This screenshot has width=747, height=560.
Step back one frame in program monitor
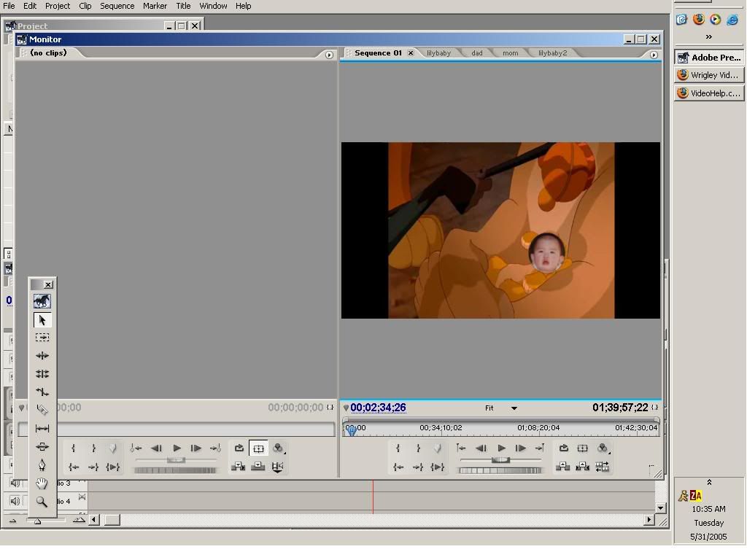(481, 448)
